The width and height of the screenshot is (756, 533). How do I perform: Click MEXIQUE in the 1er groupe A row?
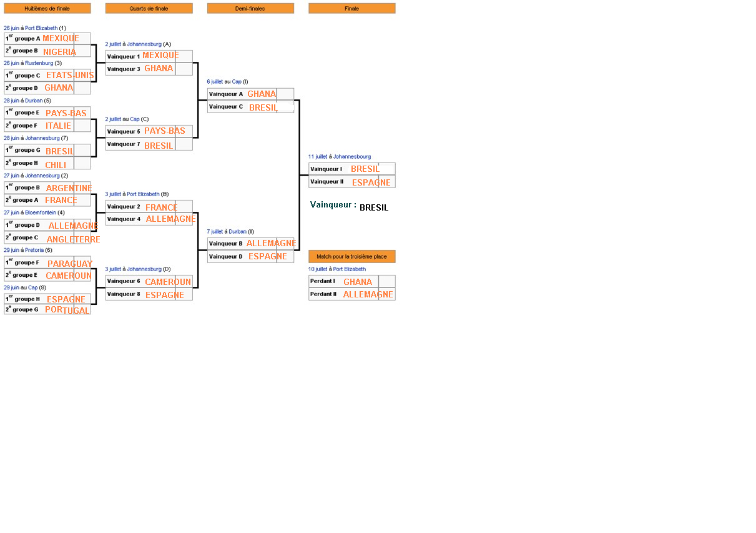[x=61, y=38]
